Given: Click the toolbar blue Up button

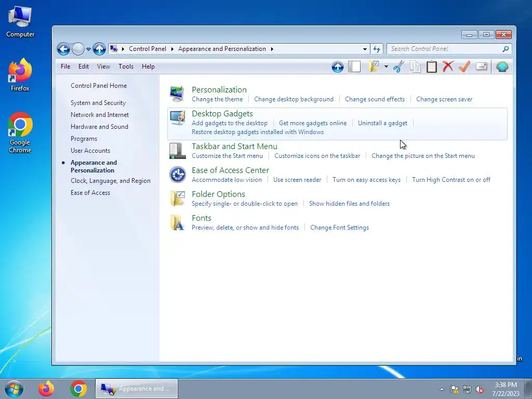Looking at the screenshot, I should (x=338, y=67).
